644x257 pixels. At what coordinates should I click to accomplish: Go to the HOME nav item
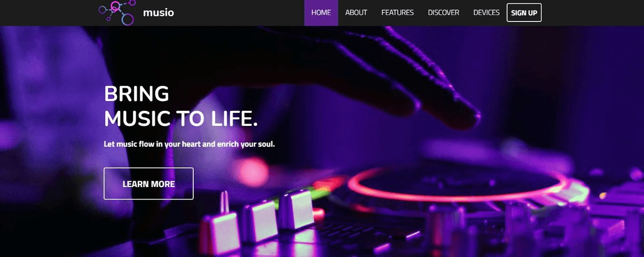(x=321, y=12)
